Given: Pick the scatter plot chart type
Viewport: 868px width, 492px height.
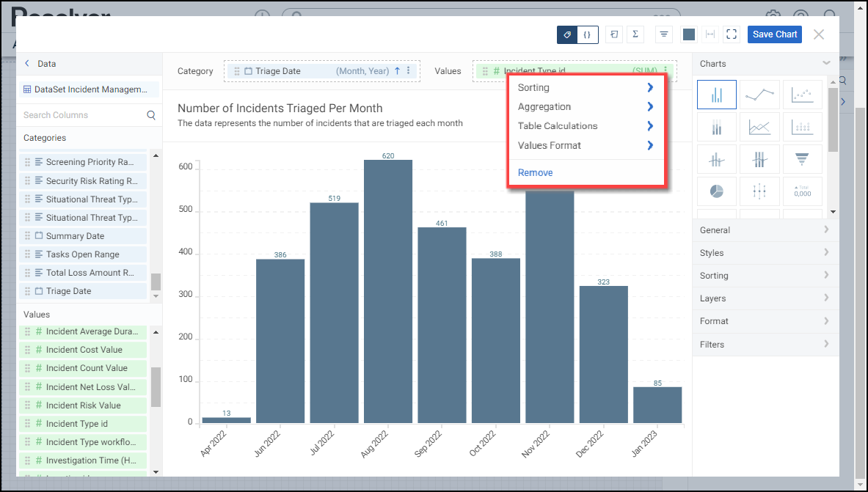Looking at the screenshot, I should point(802,95).
